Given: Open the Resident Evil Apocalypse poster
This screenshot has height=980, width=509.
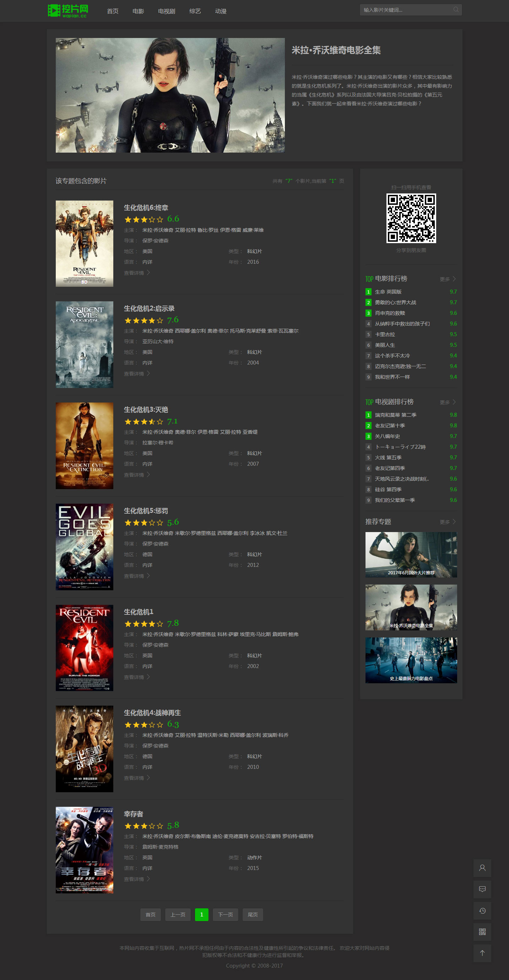Looking at the screenshot, I should [x=84, y=345].
